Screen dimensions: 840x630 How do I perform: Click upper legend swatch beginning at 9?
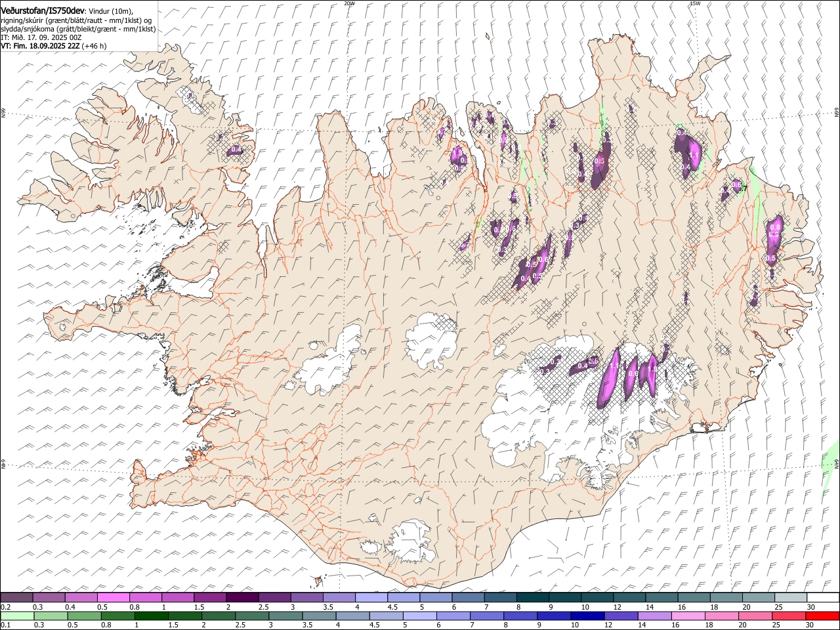(564, 597)
